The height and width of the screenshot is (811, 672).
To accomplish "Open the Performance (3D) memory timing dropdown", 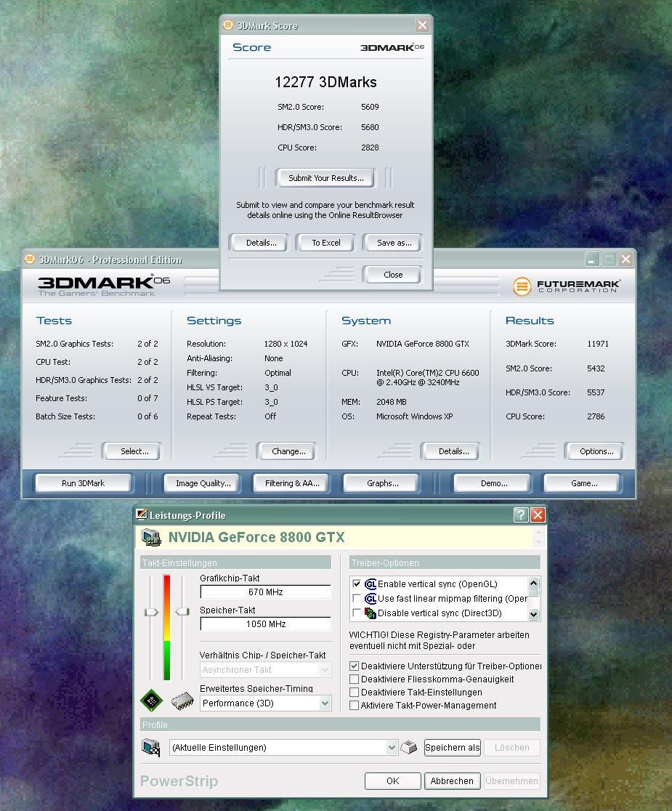I will click(325, 703).
